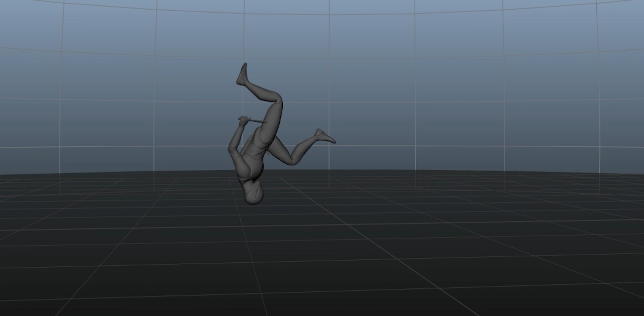Select the dagger blade tip
This screenshot has width=644, height=316.
pos(265,122)
